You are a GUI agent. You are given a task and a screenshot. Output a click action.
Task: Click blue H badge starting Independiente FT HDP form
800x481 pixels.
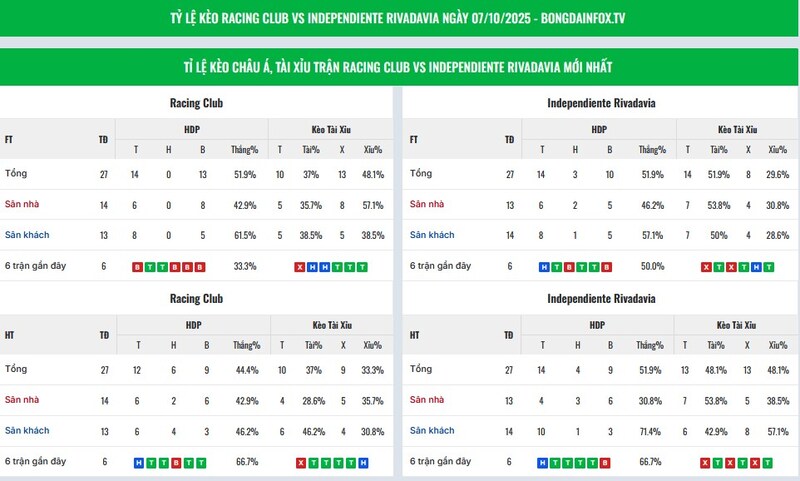(x=543, y=267)
